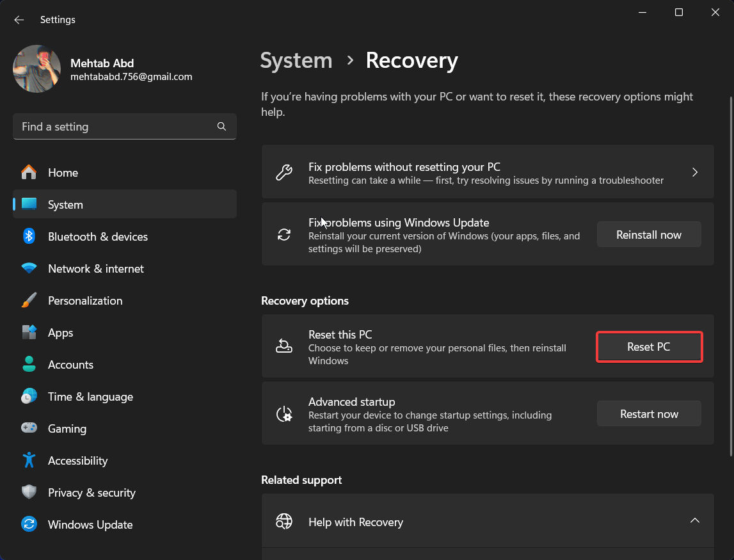734x560 pixels.
Task: Open Fix problems without resetting your PC
Action: [488, 172]
